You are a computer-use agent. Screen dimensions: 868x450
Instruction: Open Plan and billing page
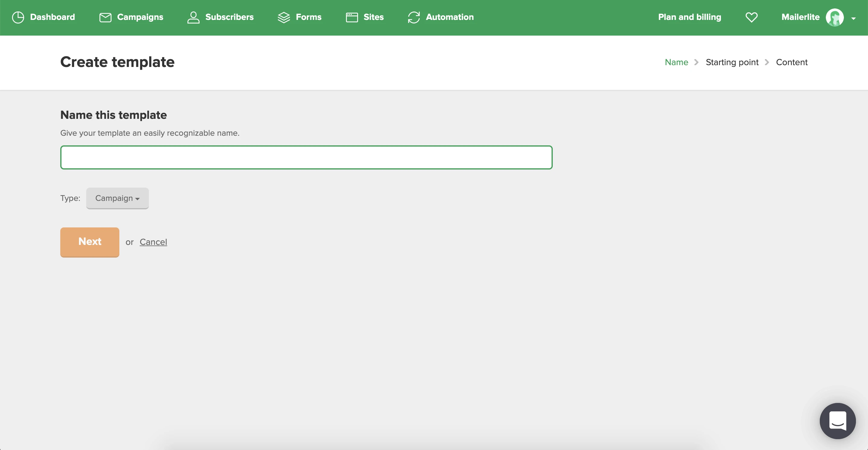pyautogui.click(x=689, y=17)
